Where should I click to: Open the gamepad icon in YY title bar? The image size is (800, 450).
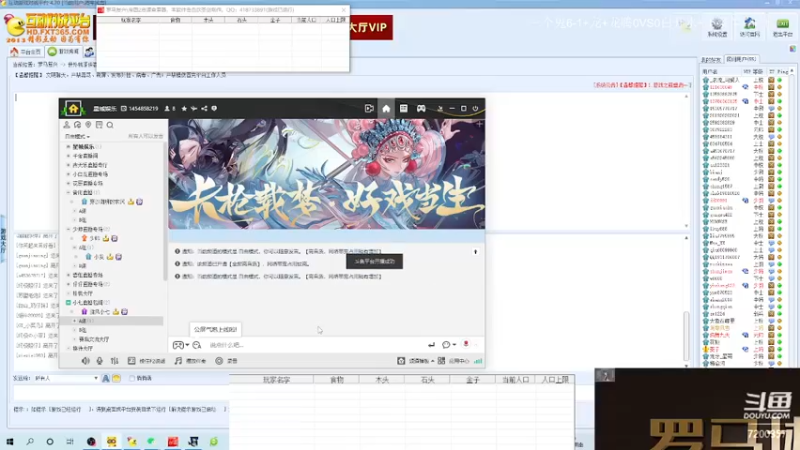(421, 109)
